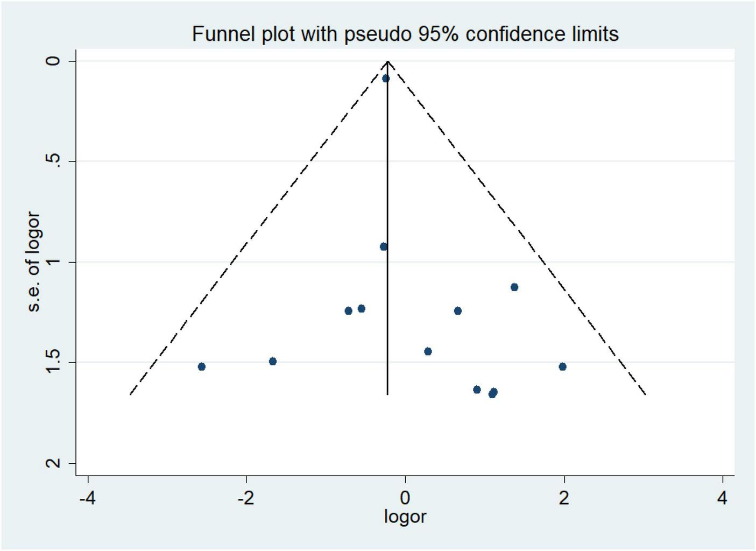Click the x-axis tick label "2"
The height and width of the screenshot is (551, 756).
pyautogui.click(x=563, y=498)
